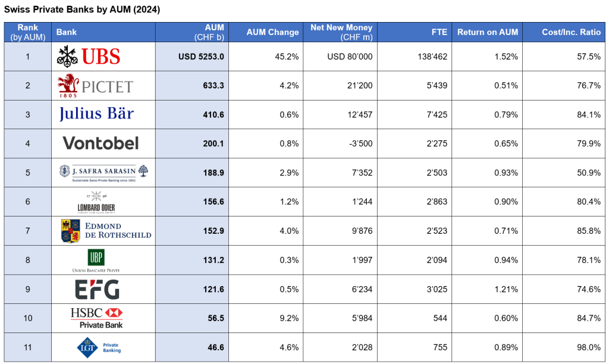This screenshot has width=609, height=364.
Task: Click the Rank column header
Action: 27,32
